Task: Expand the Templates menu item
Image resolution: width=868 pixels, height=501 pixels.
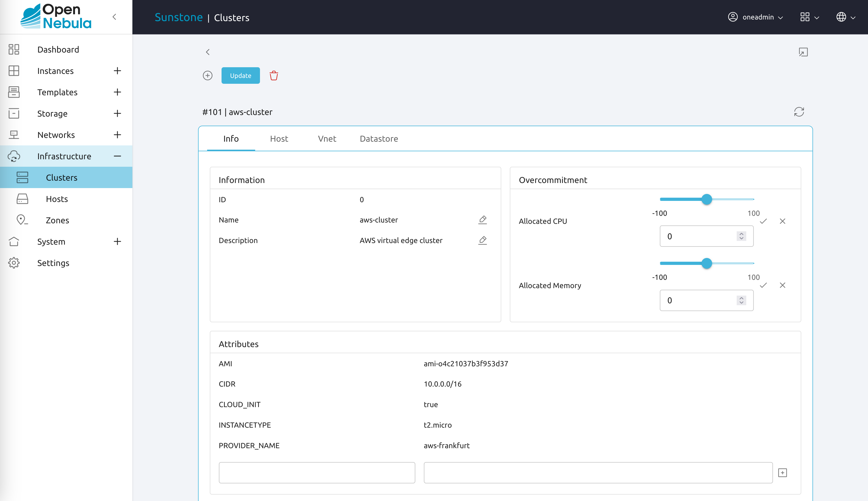Action: [x=117, y=92]
